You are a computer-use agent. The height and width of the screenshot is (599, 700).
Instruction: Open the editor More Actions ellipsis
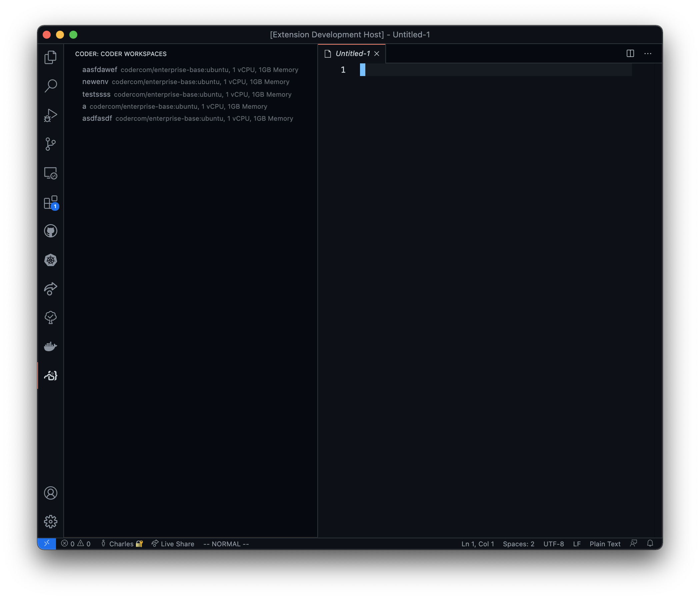coord(648,53)
